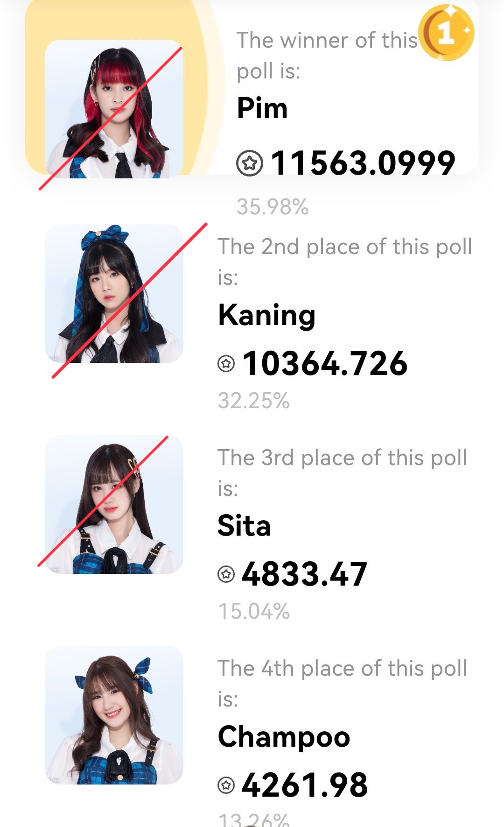
Task: Tap Sita's score 4833.47
Action: (304, 574)
